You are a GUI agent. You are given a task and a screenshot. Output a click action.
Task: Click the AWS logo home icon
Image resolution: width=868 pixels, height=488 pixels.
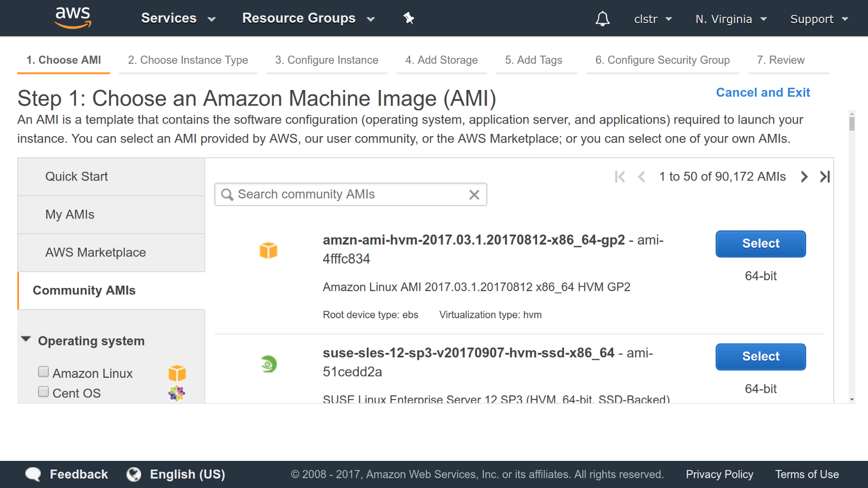coord(73,18)
